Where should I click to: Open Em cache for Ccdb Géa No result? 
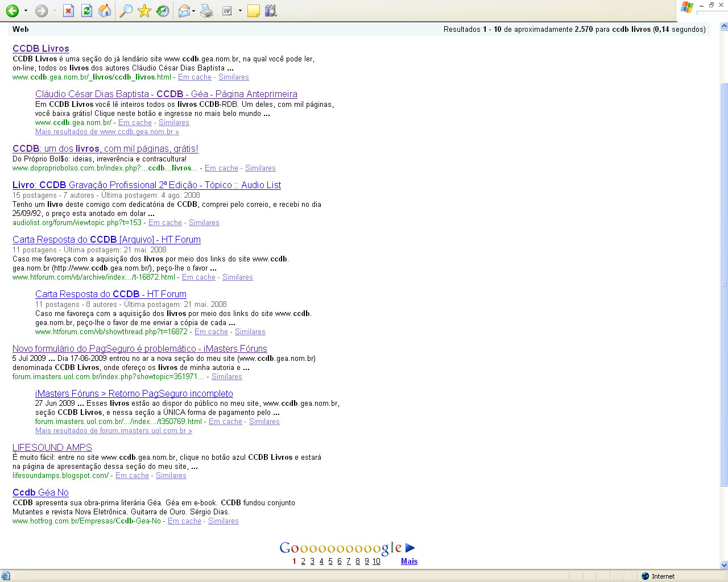184,521
